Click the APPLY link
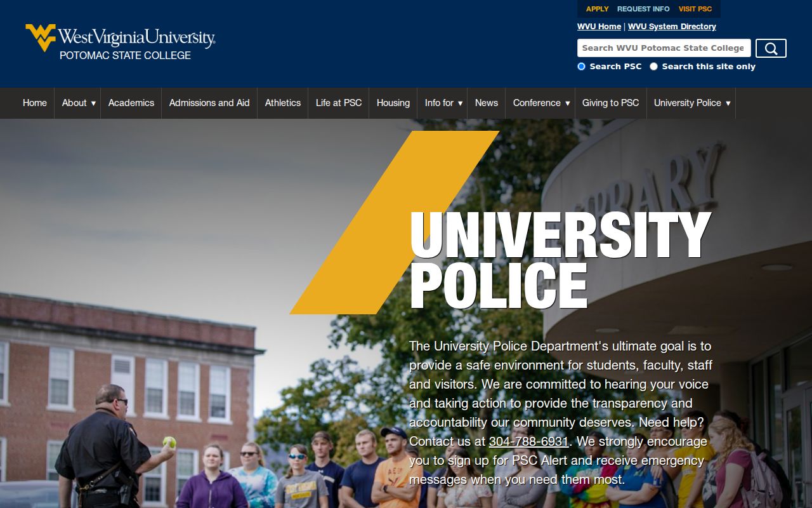 (597, 9)
